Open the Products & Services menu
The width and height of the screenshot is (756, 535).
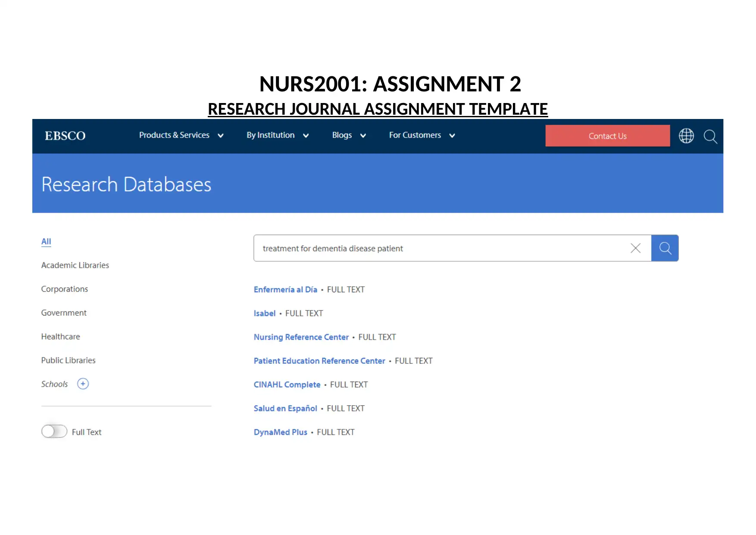point(174,135)
